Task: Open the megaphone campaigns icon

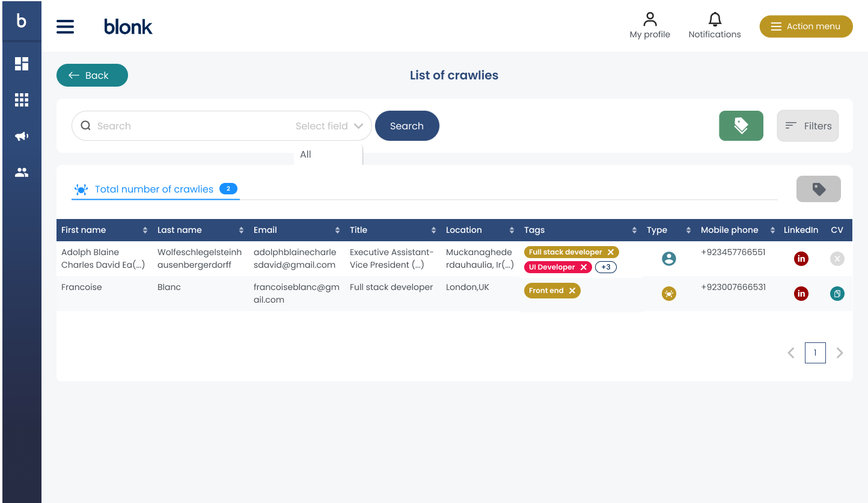Action: [x=22, y=137]
